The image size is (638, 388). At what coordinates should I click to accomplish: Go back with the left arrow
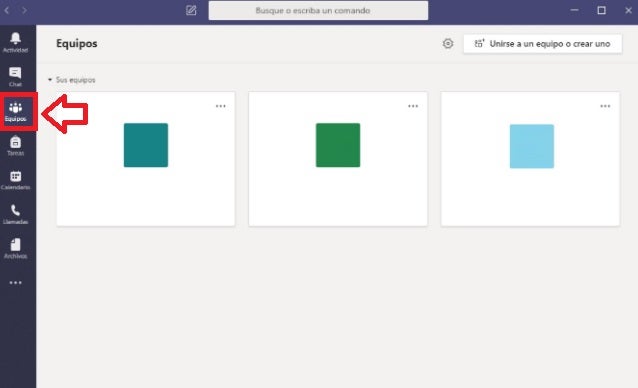click(x=7, y=11)
